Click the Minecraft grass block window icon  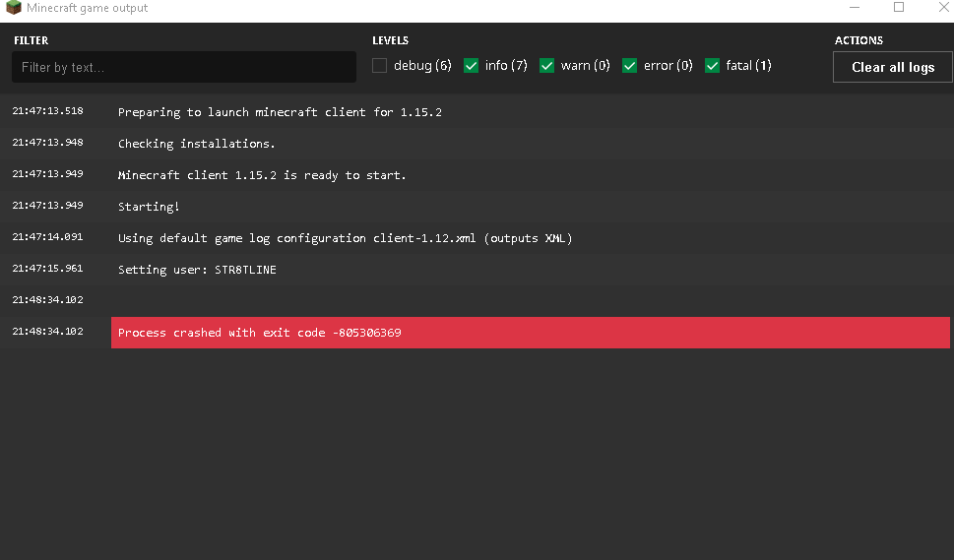click(14, 8)
